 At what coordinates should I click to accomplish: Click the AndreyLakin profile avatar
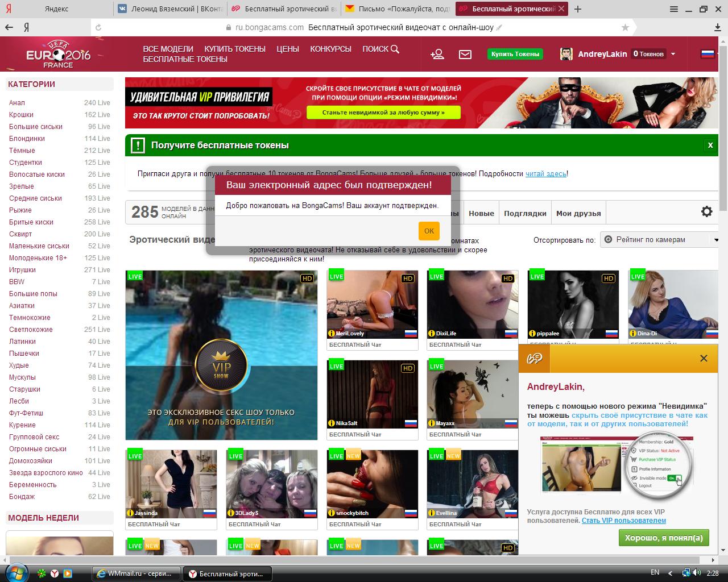[x=566, y=54]
